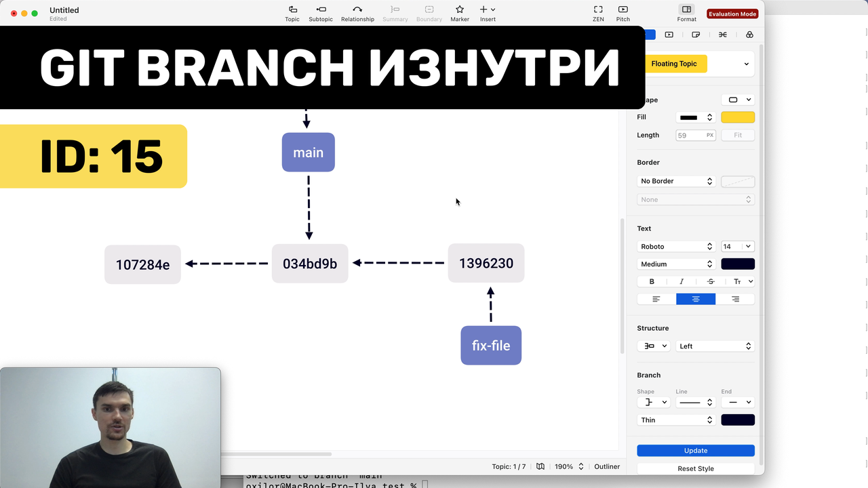
Task: Open the Roboto font dropdown
Action: coord(676,247)
